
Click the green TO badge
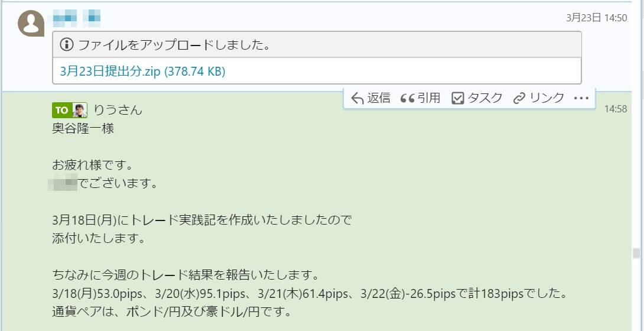click(x=61, y=110)
